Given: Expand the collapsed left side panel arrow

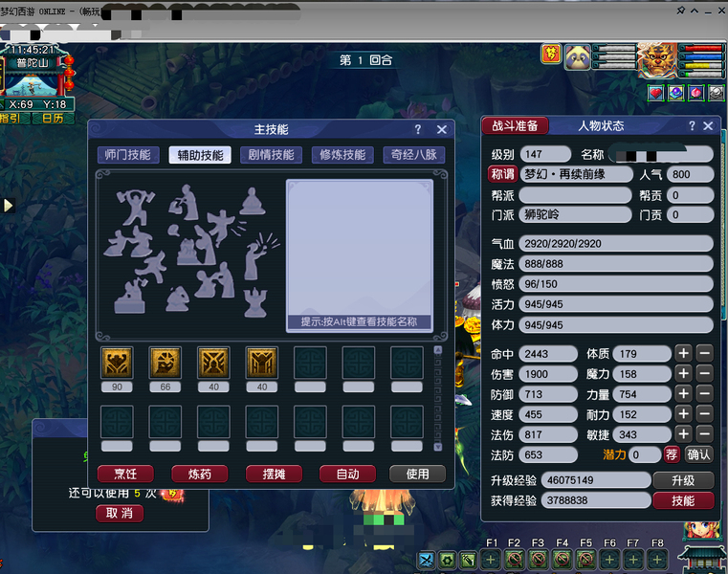Looking at the screenshot, I should 8,205.
